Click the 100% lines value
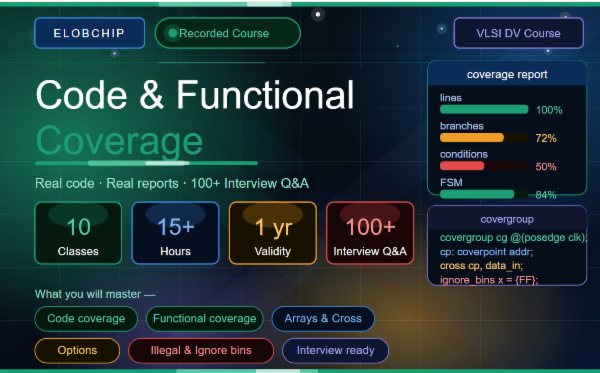Image resolution: width=600 pixels, height=373 pixels. [549, 110]
